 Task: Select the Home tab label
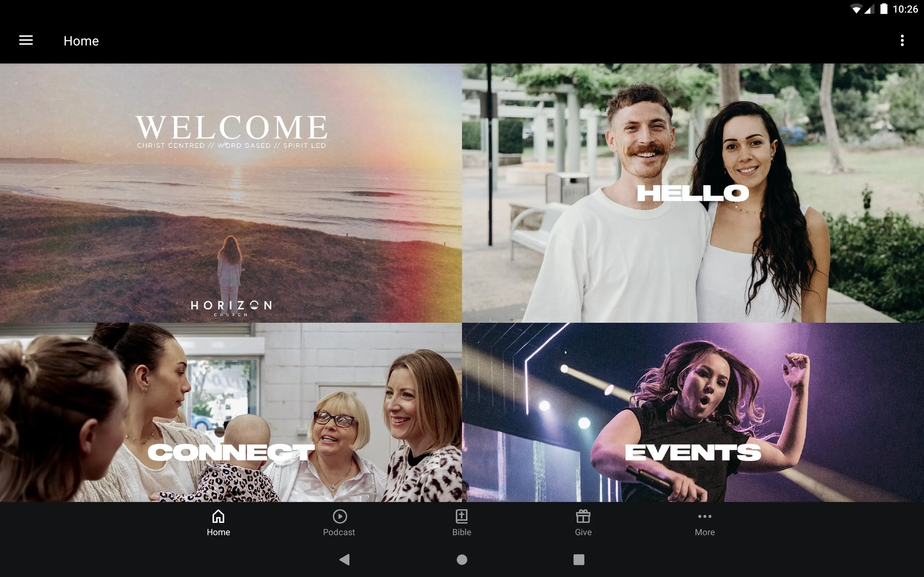pyautogui.click(x=219, y=532)
